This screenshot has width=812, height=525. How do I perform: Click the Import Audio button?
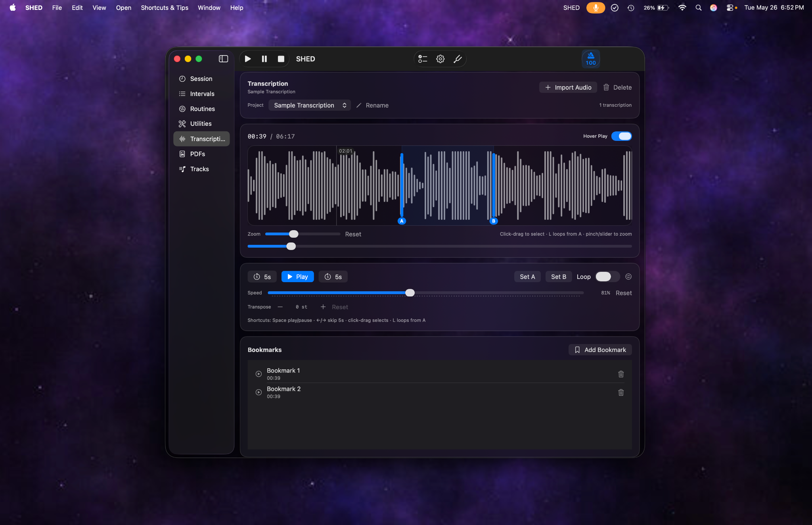tap(568, 87)
